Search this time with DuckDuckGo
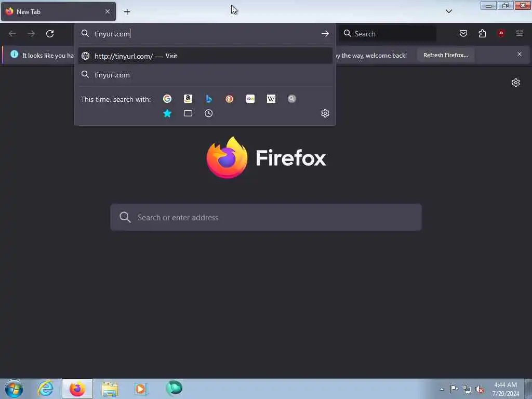The height and width of the screenshot is (399, 532). [229, 99]
